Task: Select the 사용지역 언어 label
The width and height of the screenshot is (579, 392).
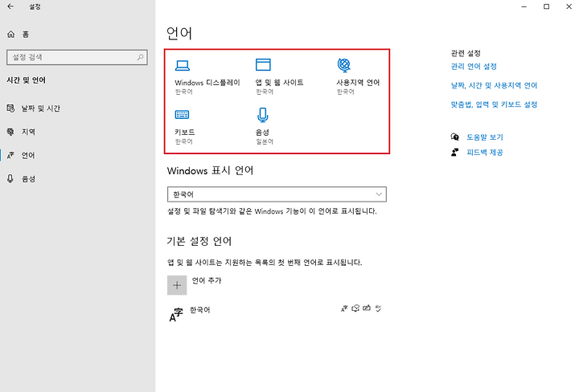Action: point(358,83)
